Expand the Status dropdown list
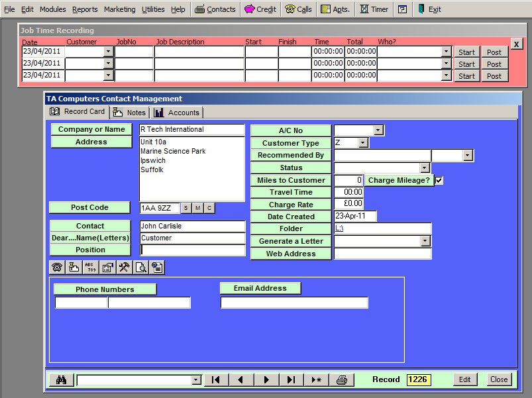Viewport: 532px width, 398px height. [x=425, y=168]
